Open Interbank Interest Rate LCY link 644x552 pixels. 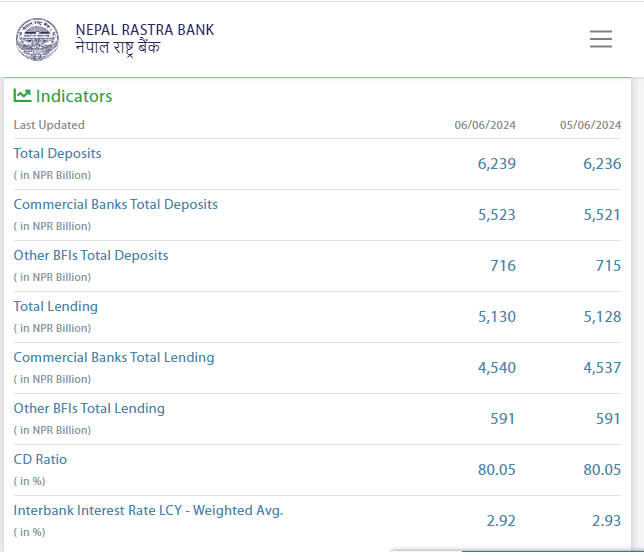[x=148, y=510]
